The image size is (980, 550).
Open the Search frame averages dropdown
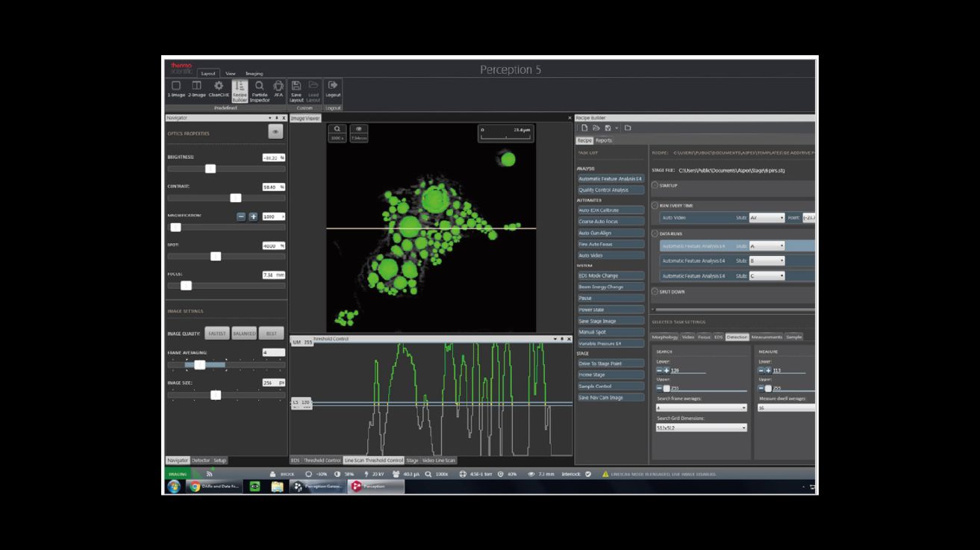tap(701, 408)
